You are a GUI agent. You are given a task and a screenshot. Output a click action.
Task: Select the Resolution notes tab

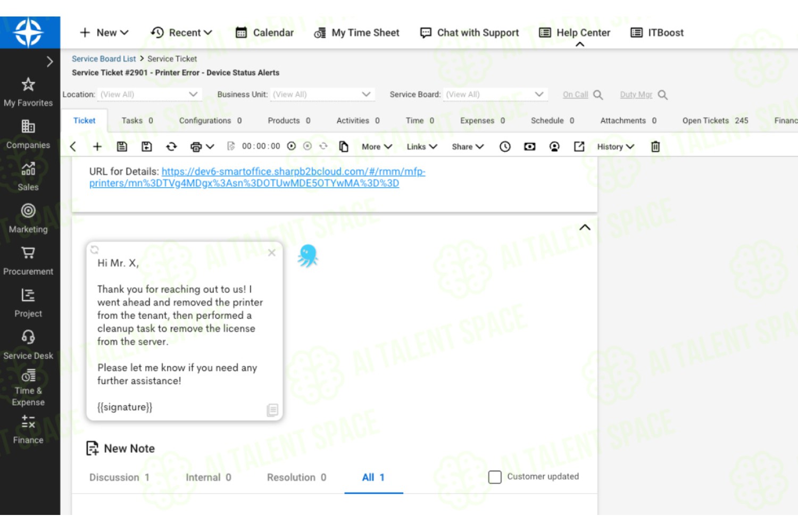pos(297,478)
